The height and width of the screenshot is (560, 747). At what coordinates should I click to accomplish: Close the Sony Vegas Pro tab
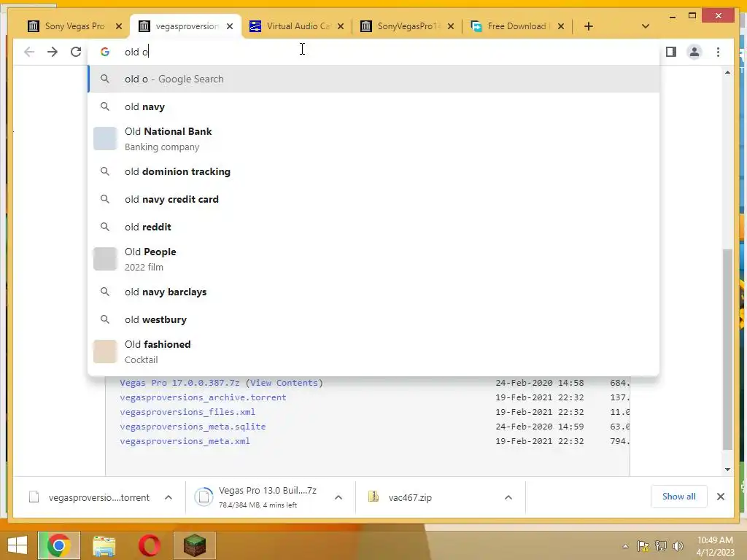tap(119, 26)
